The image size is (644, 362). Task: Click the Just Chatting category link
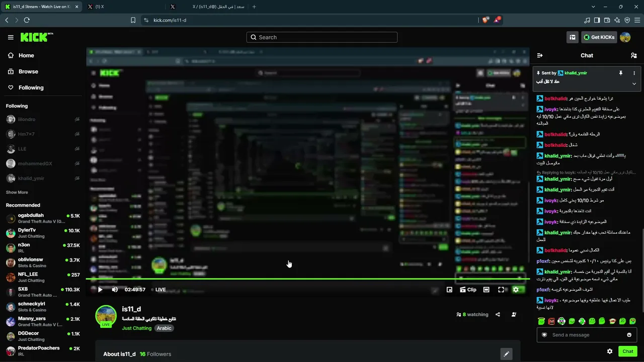(136, 328)
